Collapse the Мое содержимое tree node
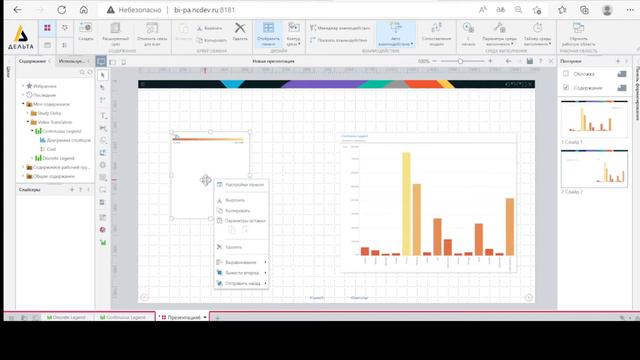 23,104
